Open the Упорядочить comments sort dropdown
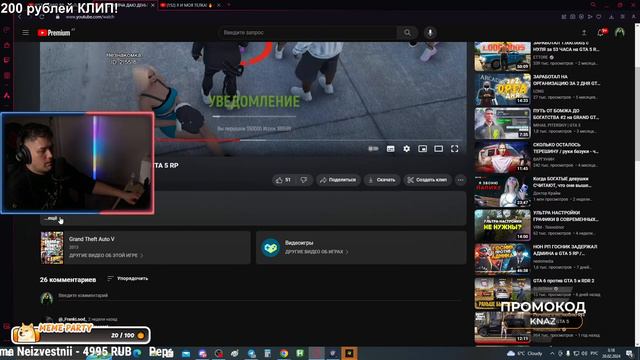The image size is (640, 360). pyautogui.click(x=128, y=279)
